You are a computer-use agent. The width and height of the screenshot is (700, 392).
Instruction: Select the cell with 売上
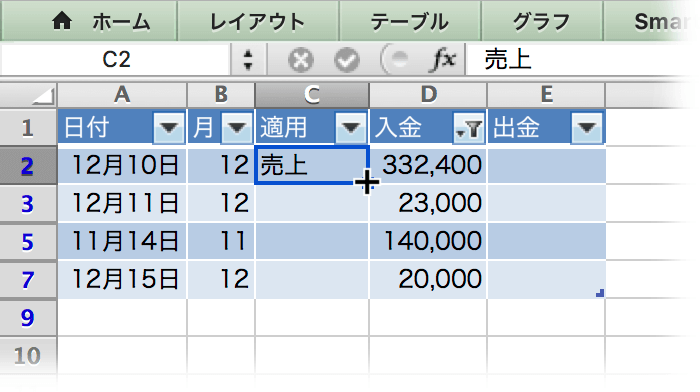[x=312, y=165]
